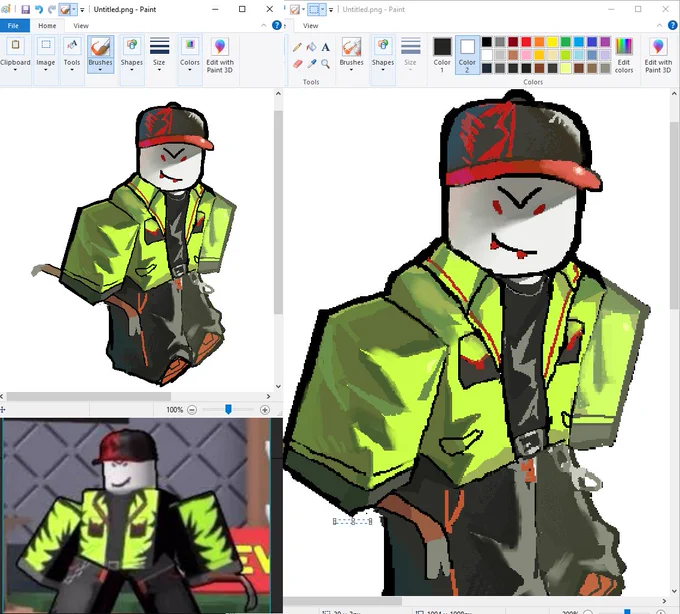The width and height of the screenshot is (680, 614).
Task: Select the Color picker eyedropper tool
Action: (x=311, y=64)
